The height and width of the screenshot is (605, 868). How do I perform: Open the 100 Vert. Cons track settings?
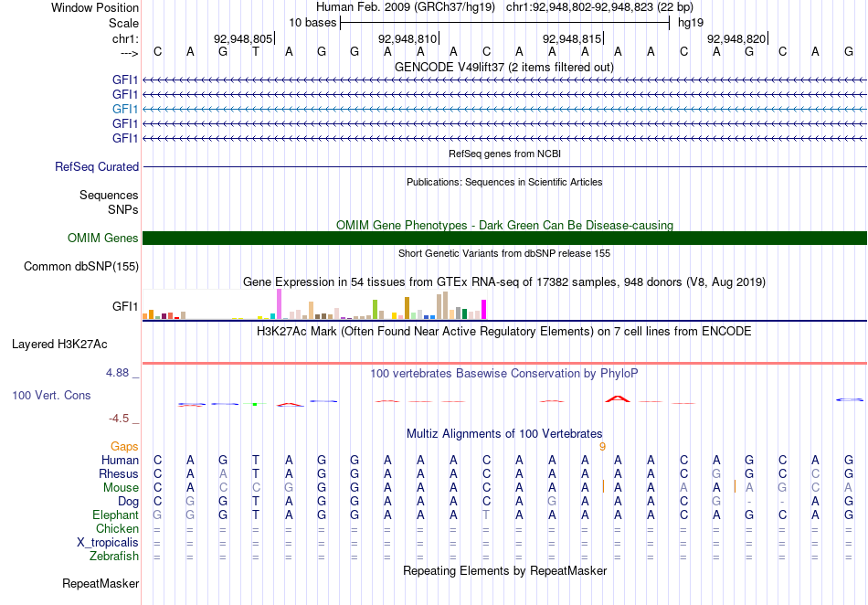click(x=51, y=395)
